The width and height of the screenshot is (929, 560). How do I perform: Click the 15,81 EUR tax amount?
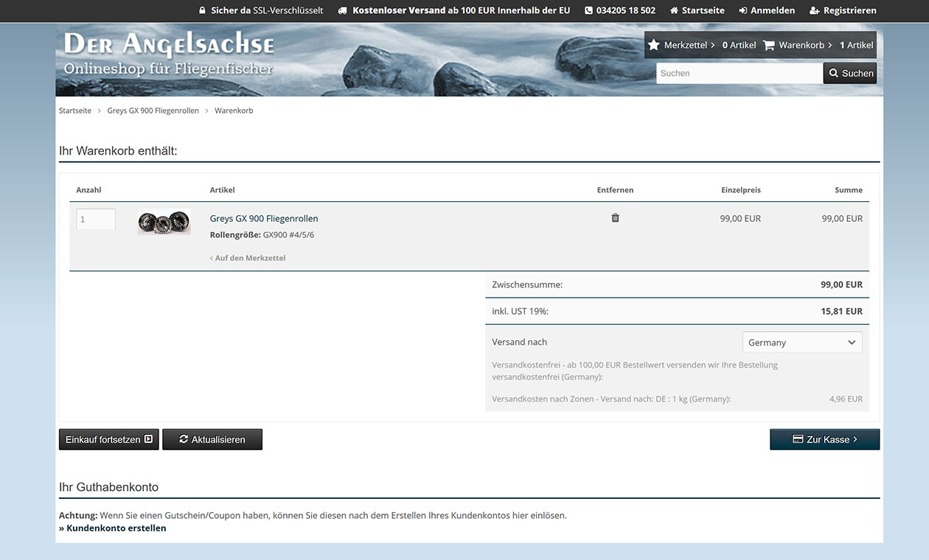841,312
